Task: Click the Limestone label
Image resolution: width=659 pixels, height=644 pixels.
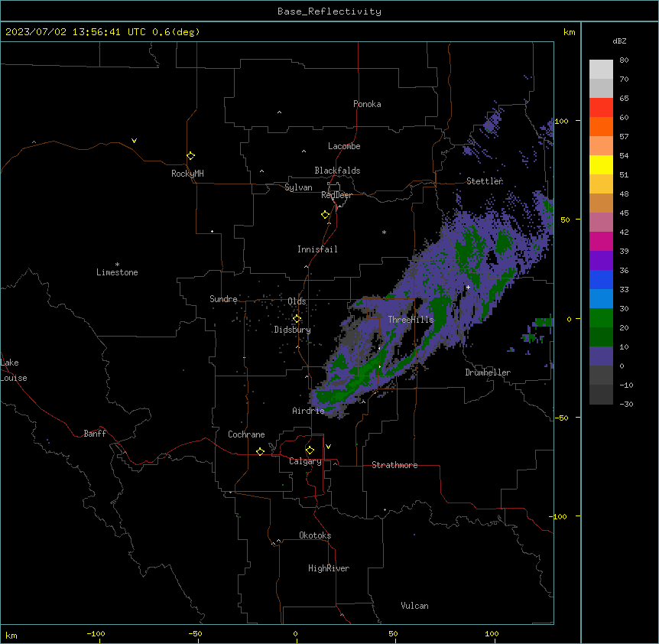Action: click(117, 272)
